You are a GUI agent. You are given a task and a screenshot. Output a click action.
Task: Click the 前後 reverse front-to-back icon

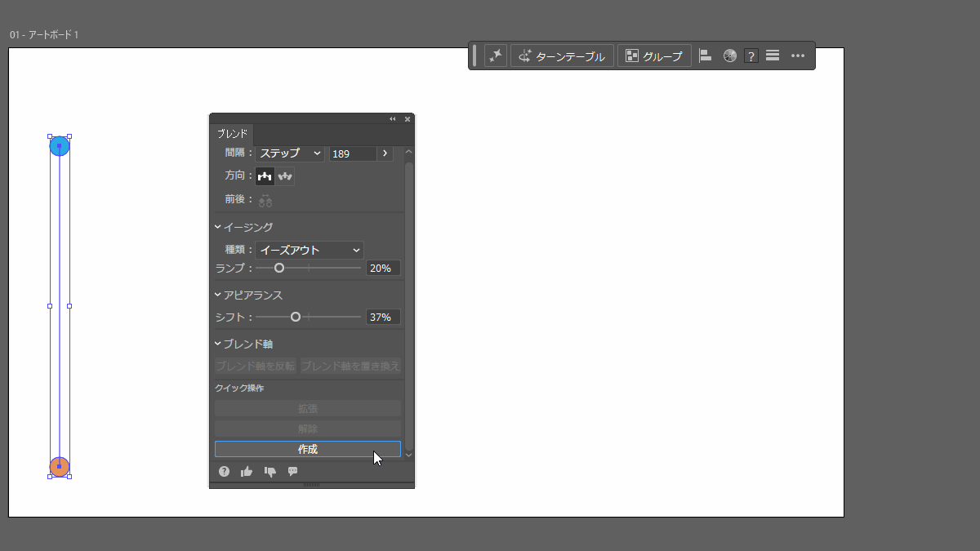pyautogui.click(x=265, y=199)
